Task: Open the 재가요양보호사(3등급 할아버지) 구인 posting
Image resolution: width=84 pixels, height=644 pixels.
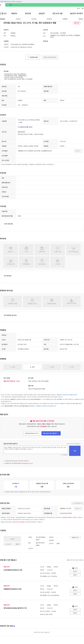Action: 15,608
